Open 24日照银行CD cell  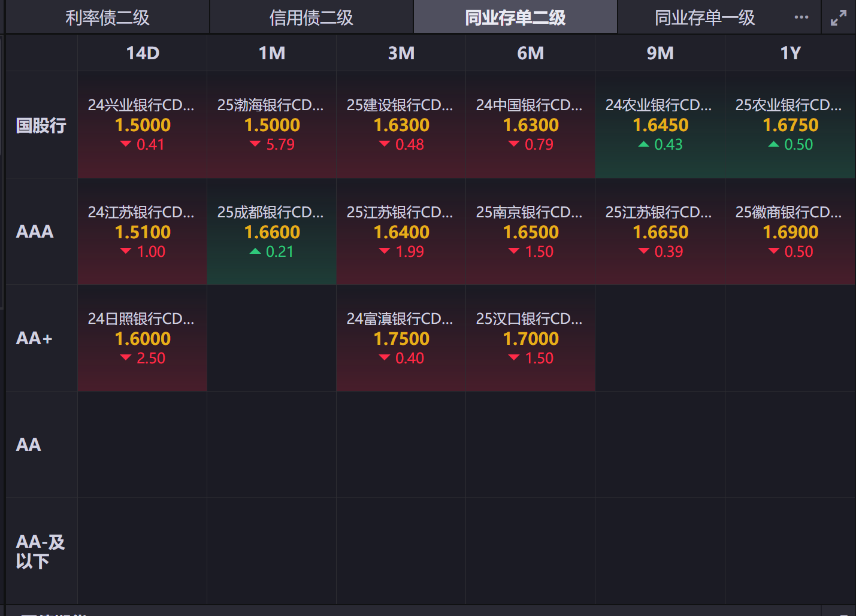click(143, 338)
